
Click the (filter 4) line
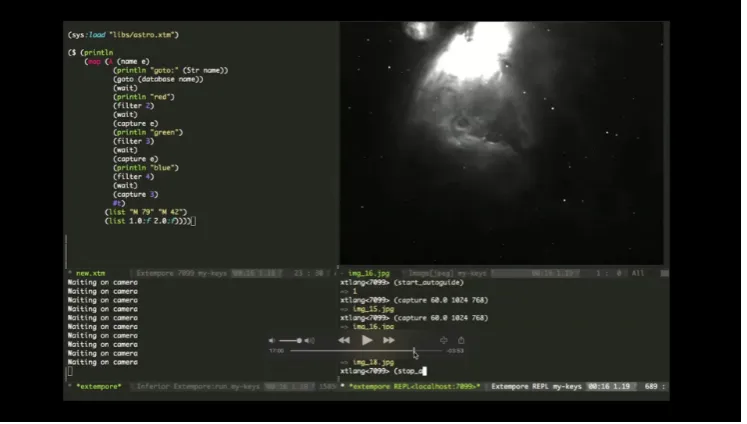pyautogui.click(x=135, y=178)
